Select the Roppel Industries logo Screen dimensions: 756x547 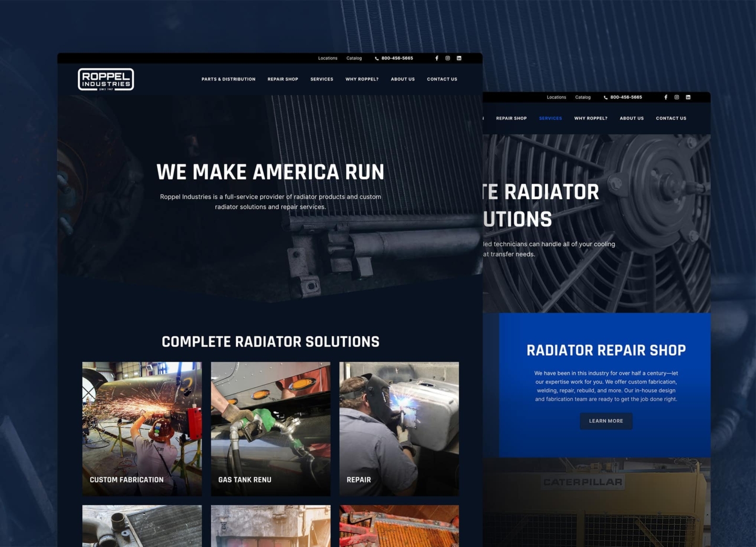[106, 79]
